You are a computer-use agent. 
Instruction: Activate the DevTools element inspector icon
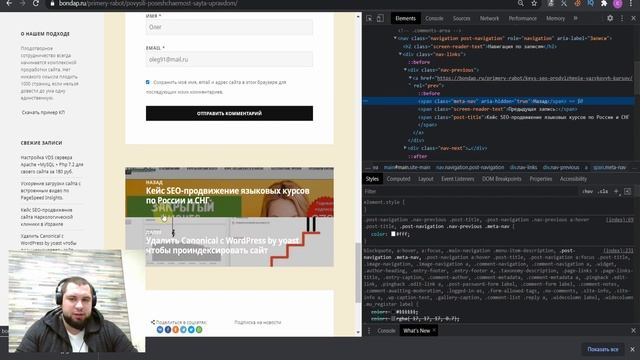click(369, 18)
